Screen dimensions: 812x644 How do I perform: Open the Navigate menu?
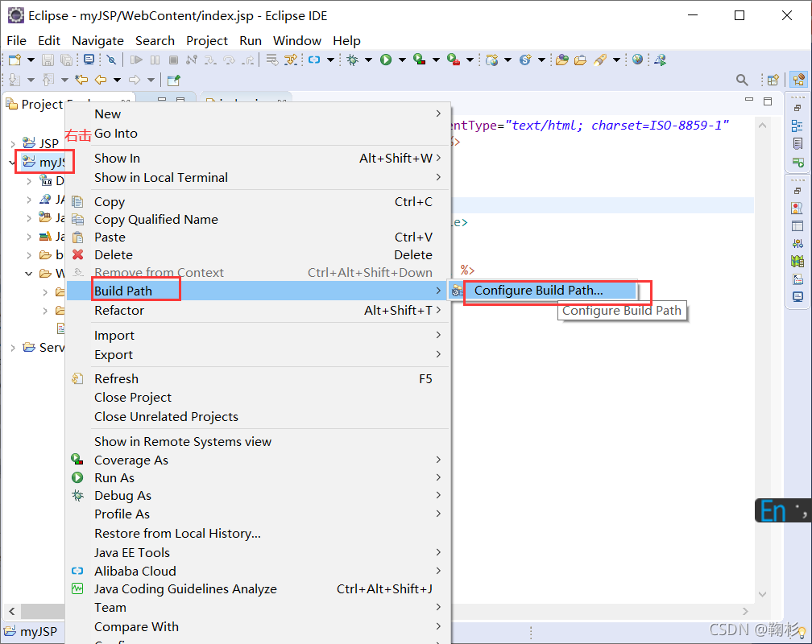click(98, 41)
